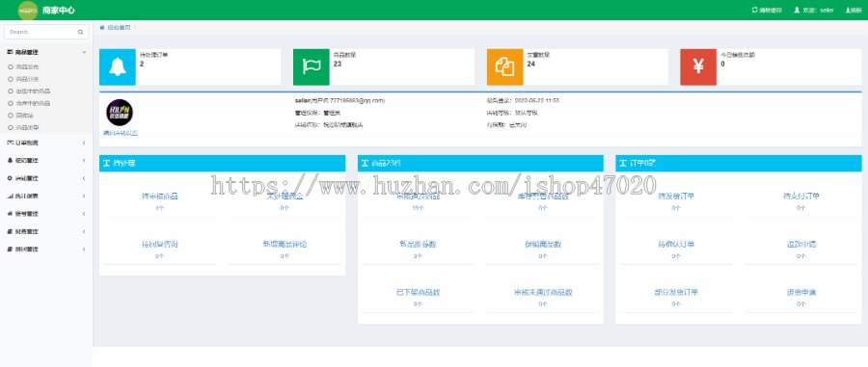Viewport: 868px width, 367px height.
Task: Click the seller email text 727186863@qq.com
Action: 356,100
